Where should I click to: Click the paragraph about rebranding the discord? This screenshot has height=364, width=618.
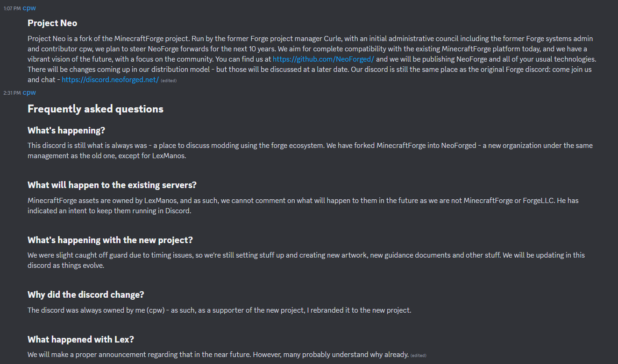219,310
